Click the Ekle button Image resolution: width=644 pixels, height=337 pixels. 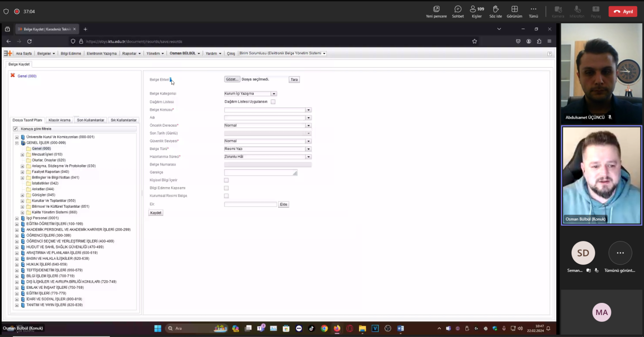284,205
